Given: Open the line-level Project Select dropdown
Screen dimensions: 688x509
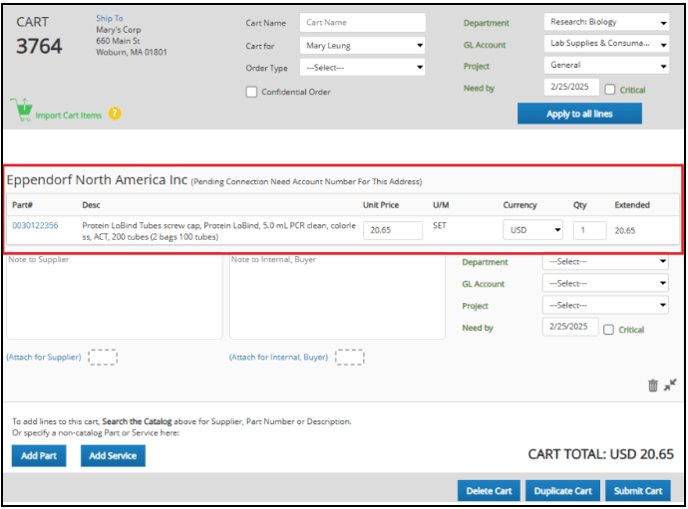Looking at the screenshot, I should tap(606, 305).
